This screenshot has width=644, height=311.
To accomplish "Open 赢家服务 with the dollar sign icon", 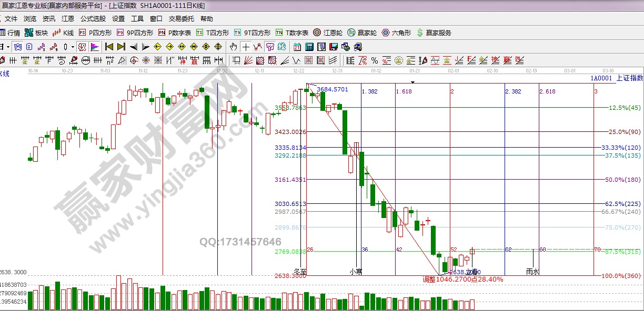I will (434, 33).
